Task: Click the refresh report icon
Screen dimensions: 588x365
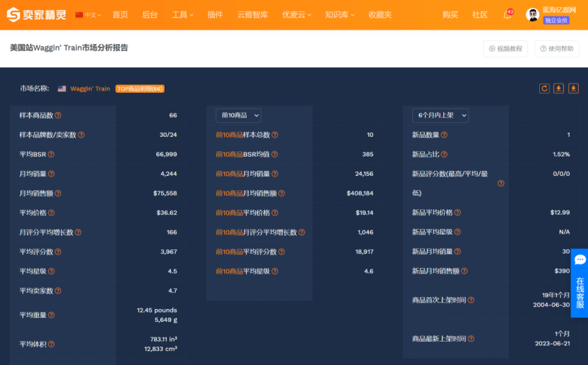Action: pyautogui.click(x=544, y=89)
